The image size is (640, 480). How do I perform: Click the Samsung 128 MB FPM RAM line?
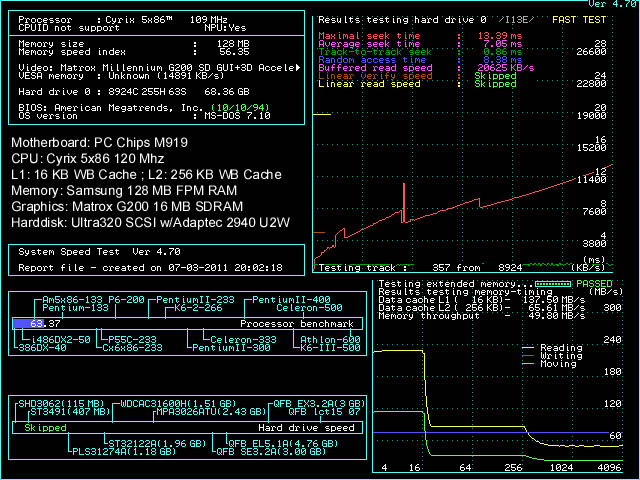[x=124, y=191]
